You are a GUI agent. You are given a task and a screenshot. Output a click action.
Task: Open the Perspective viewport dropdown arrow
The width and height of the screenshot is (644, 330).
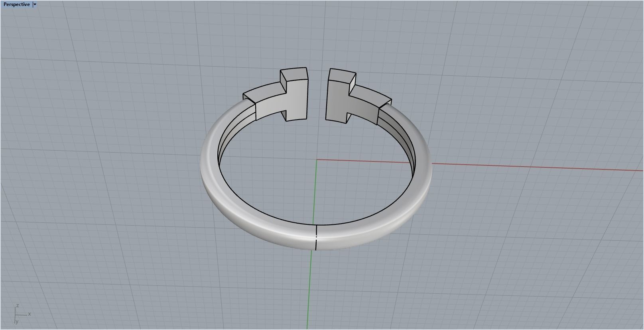(x=35, y=4)
